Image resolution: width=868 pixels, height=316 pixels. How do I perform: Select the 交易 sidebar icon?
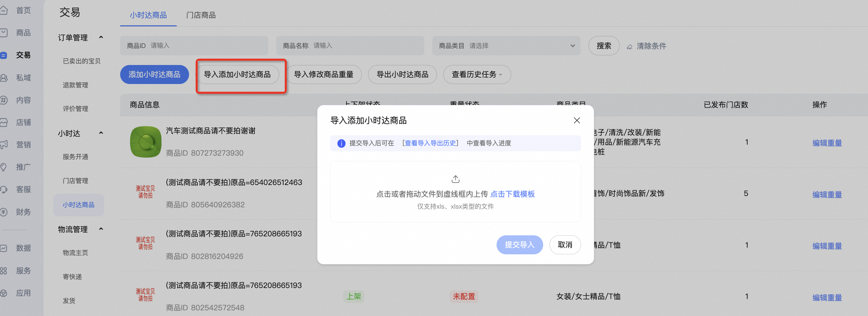point(3,55)
